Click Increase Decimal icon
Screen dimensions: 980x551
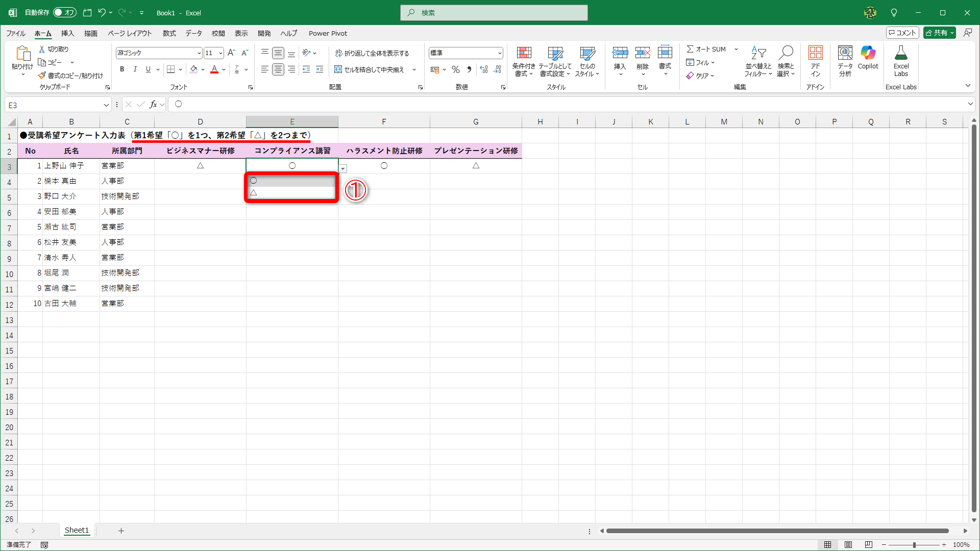click(484, 69)
